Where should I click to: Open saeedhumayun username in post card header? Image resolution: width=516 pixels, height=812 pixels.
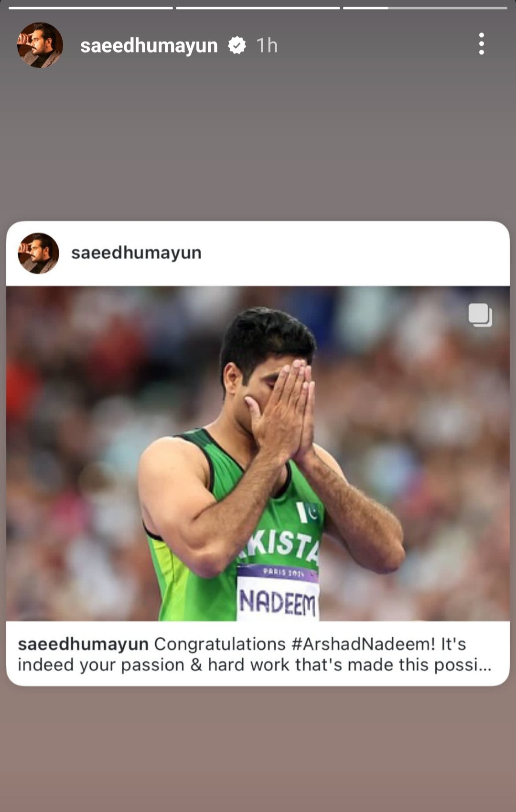[137, 253]
